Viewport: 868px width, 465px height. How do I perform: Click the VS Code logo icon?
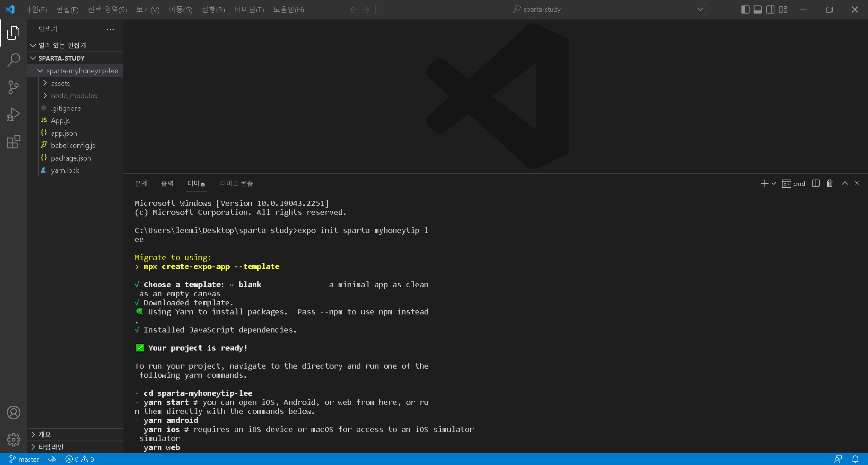(x=10, y=9)
